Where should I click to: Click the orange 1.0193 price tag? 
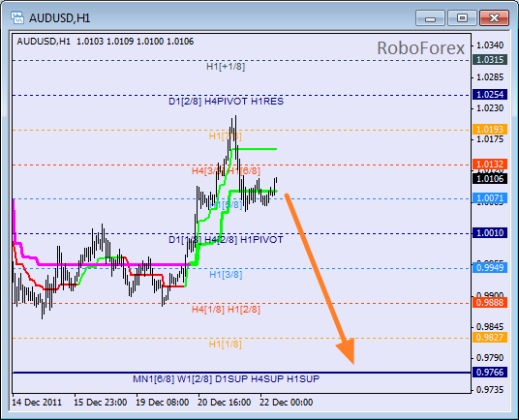click(x=490, y=130)
